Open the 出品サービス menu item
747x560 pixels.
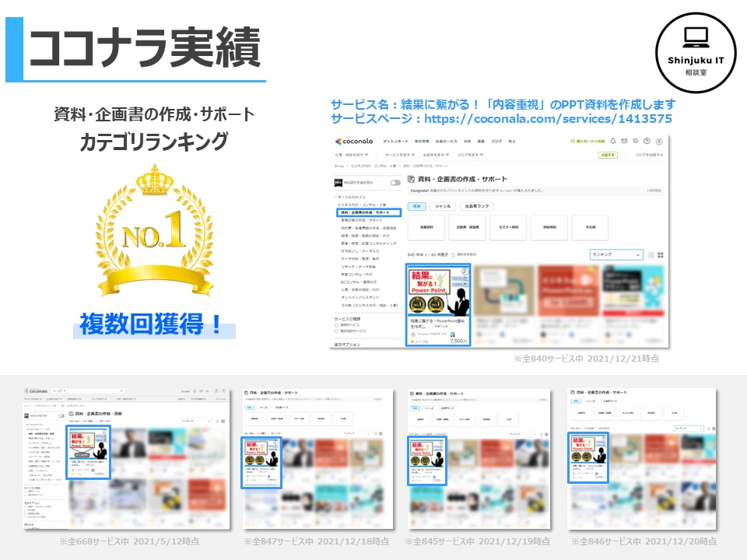point(447,142)
